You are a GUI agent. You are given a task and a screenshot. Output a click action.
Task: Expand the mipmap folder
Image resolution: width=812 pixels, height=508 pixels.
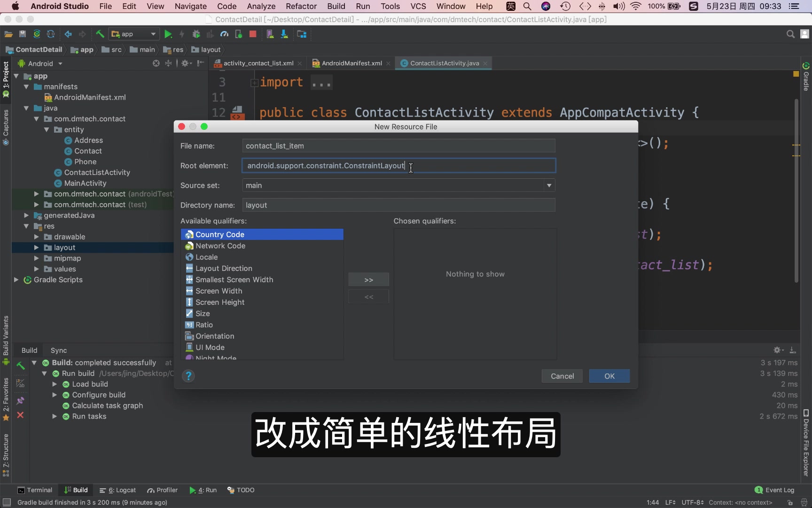point(36,258)
